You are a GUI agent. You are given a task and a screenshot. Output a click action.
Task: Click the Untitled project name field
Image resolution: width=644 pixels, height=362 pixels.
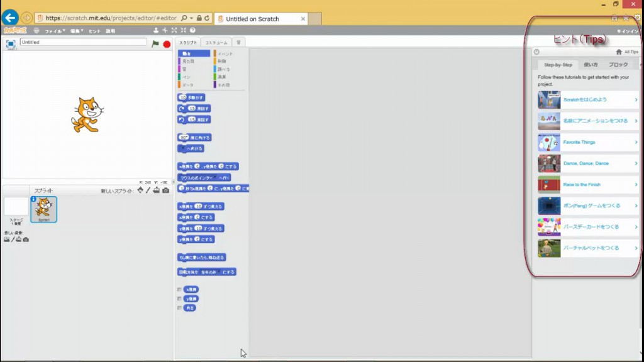[83, 42]
